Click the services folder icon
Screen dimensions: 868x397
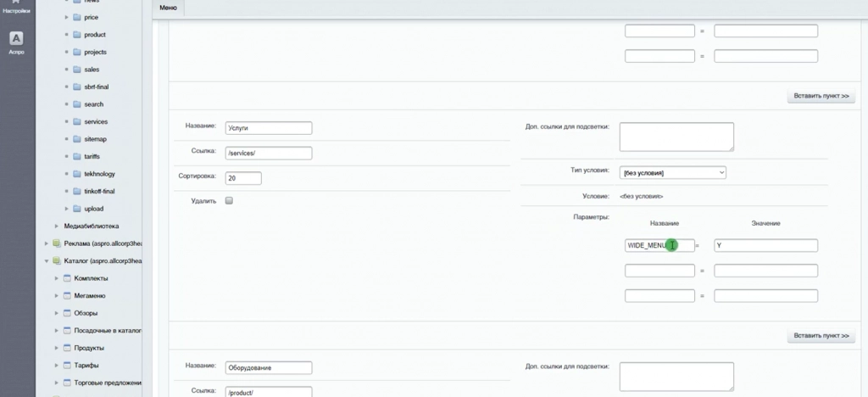coord(77,122)
